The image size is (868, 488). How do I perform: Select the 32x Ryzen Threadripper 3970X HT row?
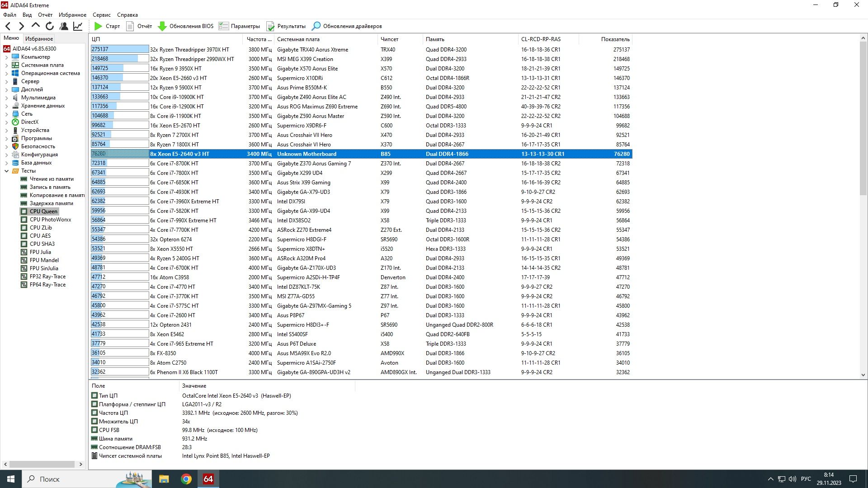tap(361, 50)
